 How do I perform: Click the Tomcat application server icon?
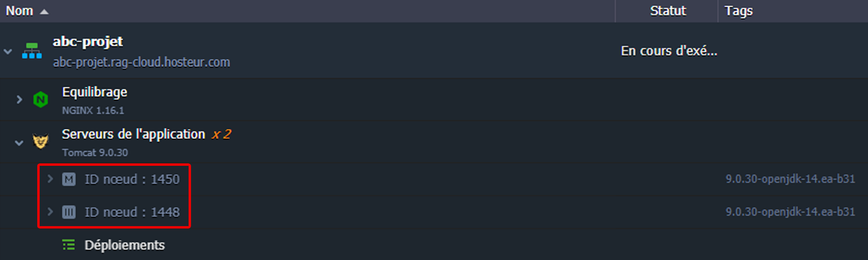click(x=40, y=142)
